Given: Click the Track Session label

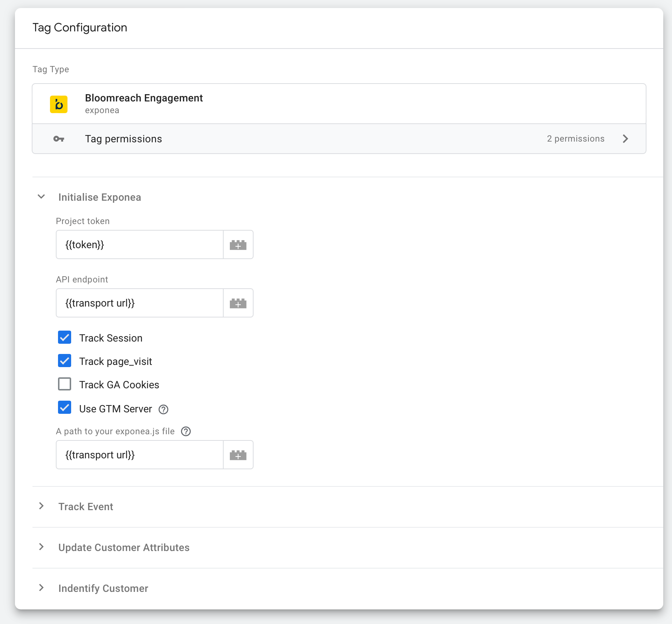Looking at the screenshot, I should click(x=111, y=338).
